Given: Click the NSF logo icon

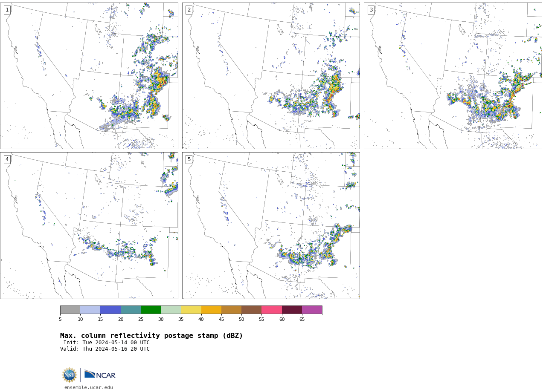Looking at the screenshot, I should [x=70, y=375].
